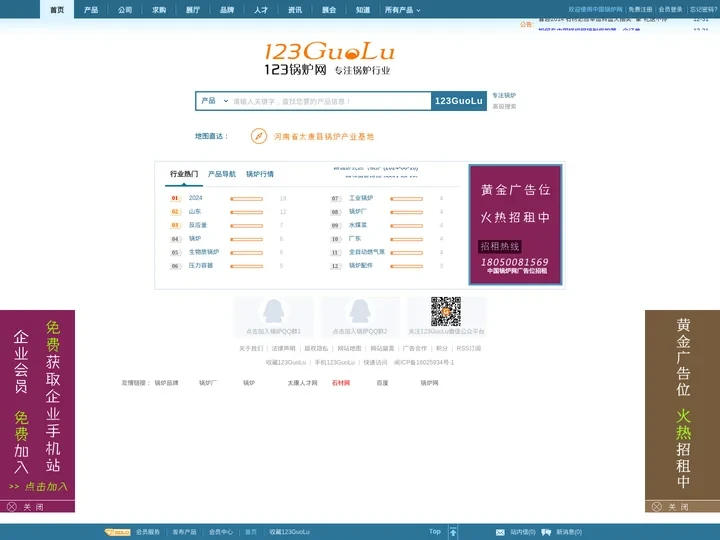
Task: Switch to the 锅炉行情 tab
Action: [260, 174]
